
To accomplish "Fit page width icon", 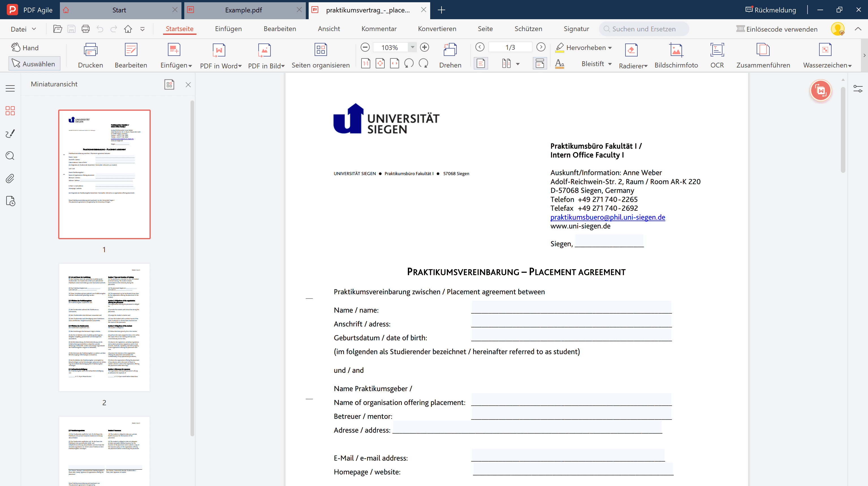I will click(x=395, y=63).
